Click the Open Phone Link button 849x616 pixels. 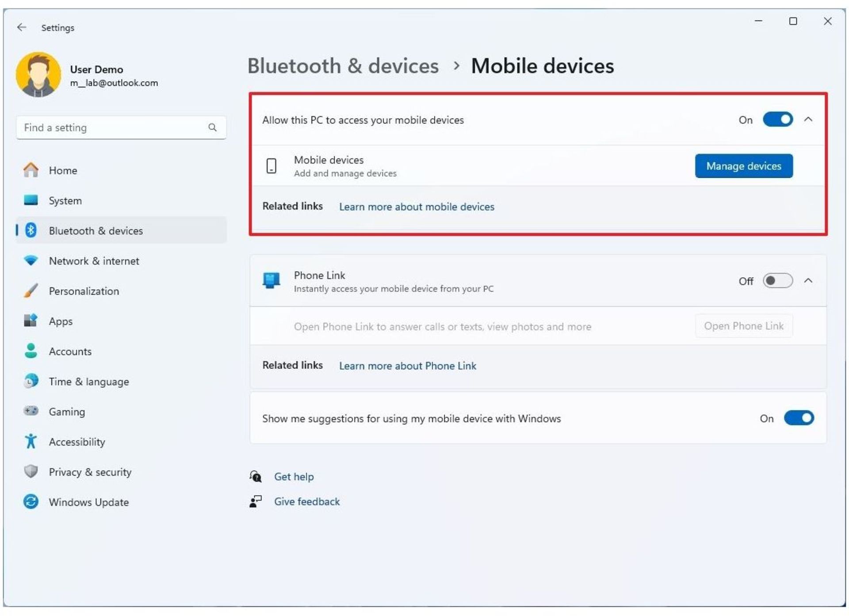pos(744,326)
